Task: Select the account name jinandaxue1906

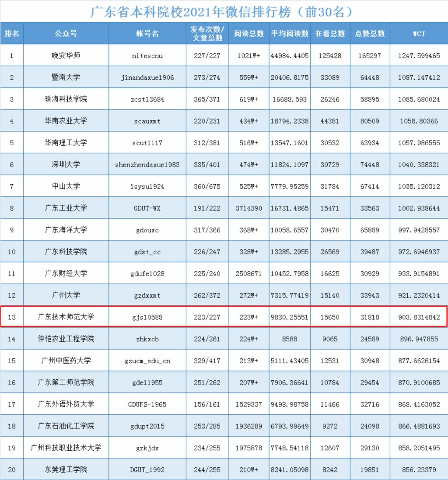Action: point(147,77)
